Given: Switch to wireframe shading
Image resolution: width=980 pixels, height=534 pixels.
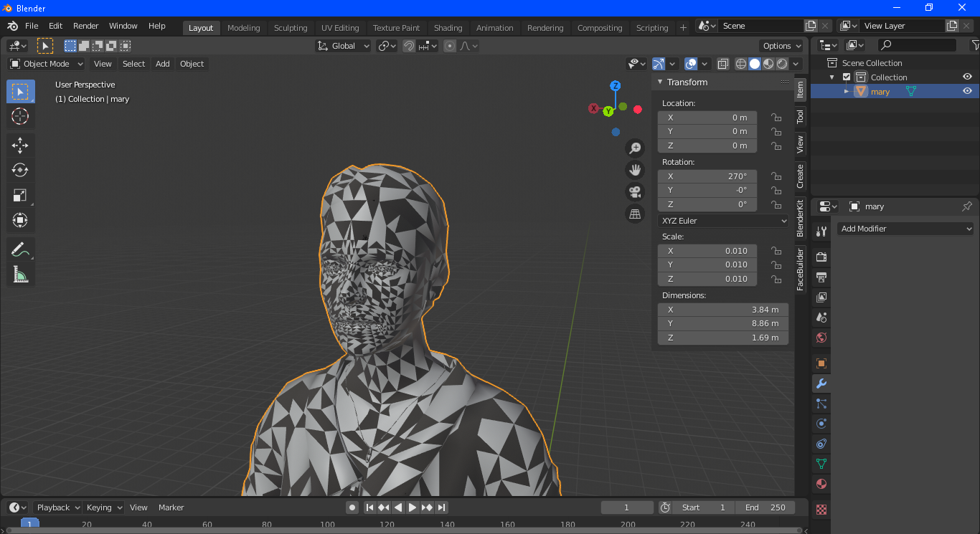Looking at the screenshot, I should [x=741, y=64].
